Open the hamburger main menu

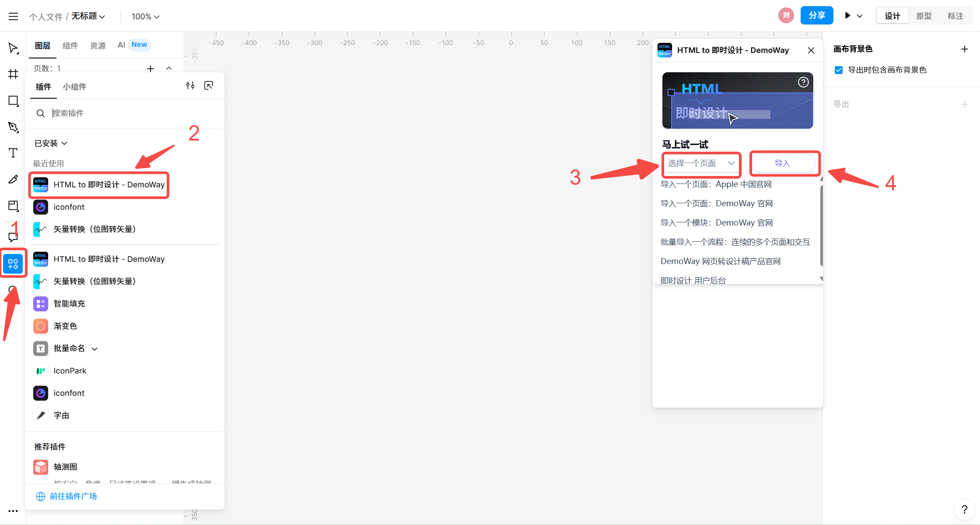[x=14, y=17]
